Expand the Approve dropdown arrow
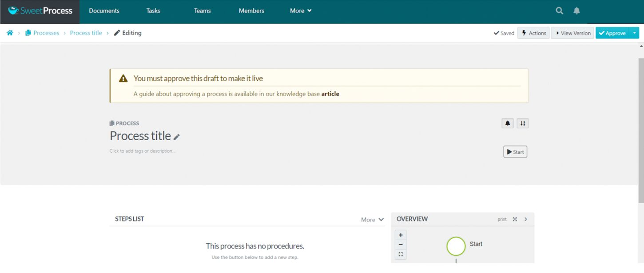644x273 pixels. [x=635, y=33]
